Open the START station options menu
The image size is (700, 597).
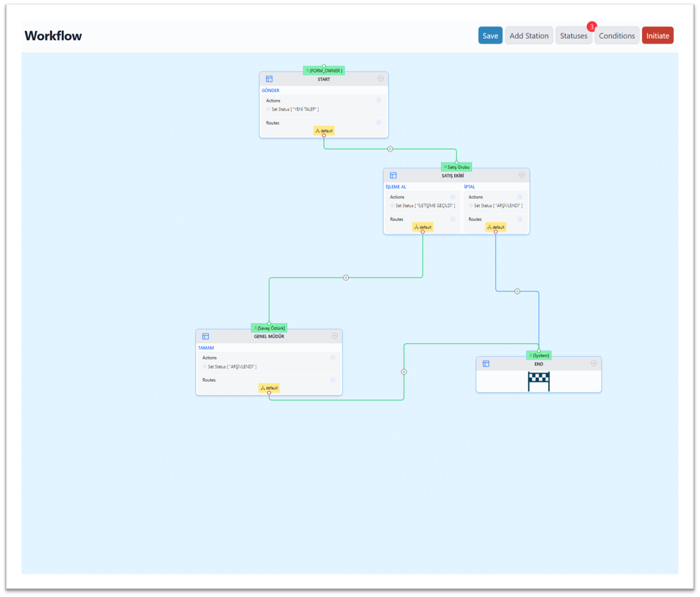coord(380,79)
